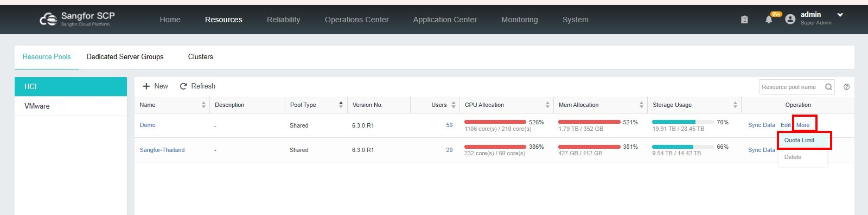The height and width of the screenshot is (215, 868).
Task: Click '1106 core(s) / 210 core(s)' text
Action: click(x=498, y=129)
